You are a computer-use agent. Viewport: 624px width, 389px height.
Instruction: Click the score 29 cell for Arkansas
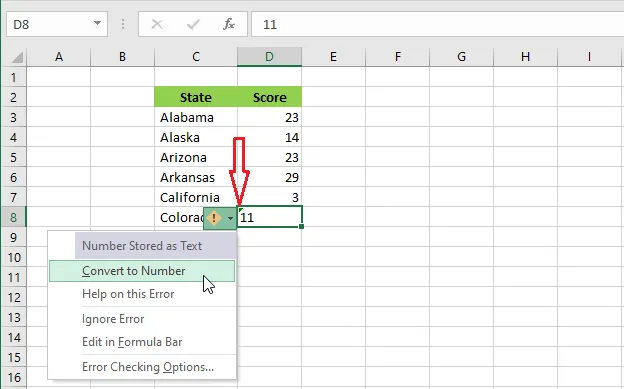click(270, 177)
